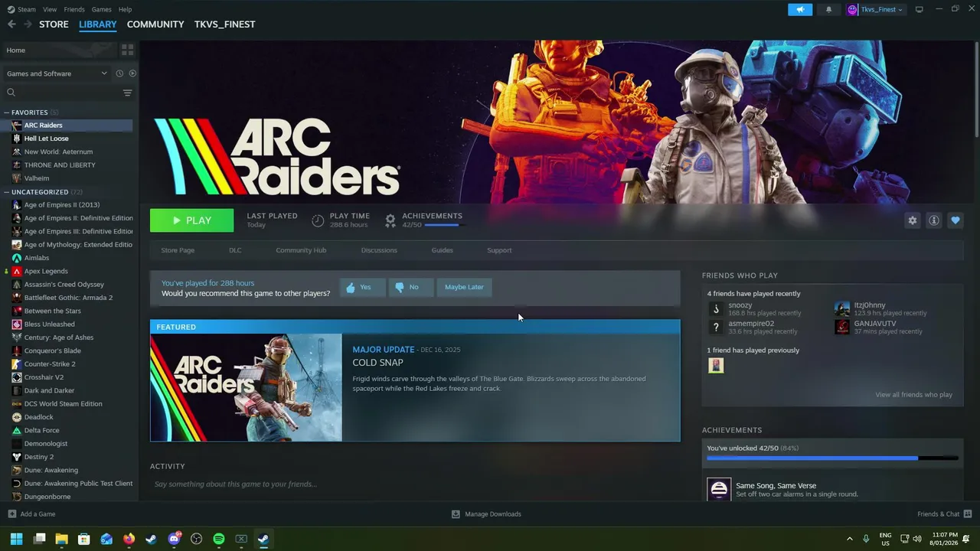Open ItzjOhnny's friend avatar
The image size is (980, 551).
coord(842,308)
